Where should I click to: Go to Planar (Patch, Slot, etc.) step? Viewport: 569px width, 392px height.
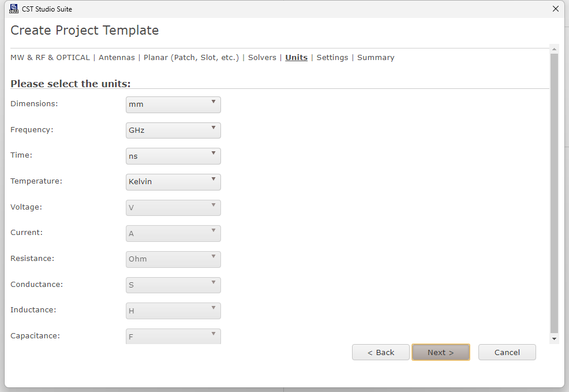click(x=191, y=57)
